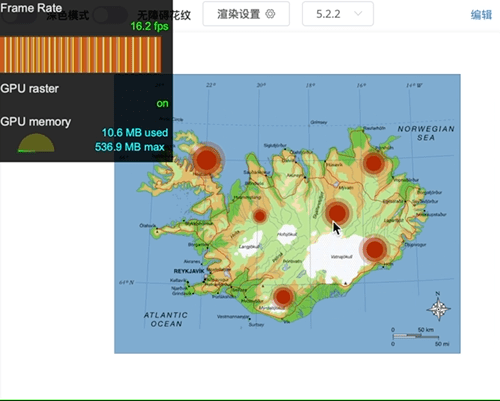Click the gear icon in 渲染设置
This screenshot has height=401, width=500.
point(270,14)
